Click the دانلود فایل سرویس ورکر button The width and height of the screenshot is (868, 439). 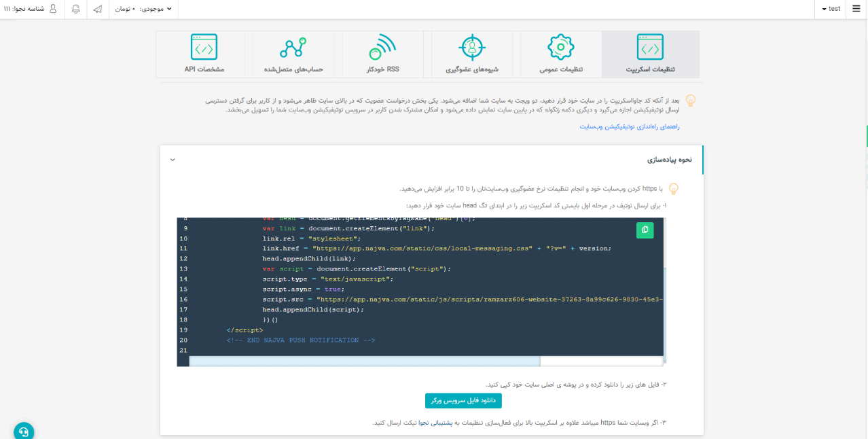(x=463, y=401)
